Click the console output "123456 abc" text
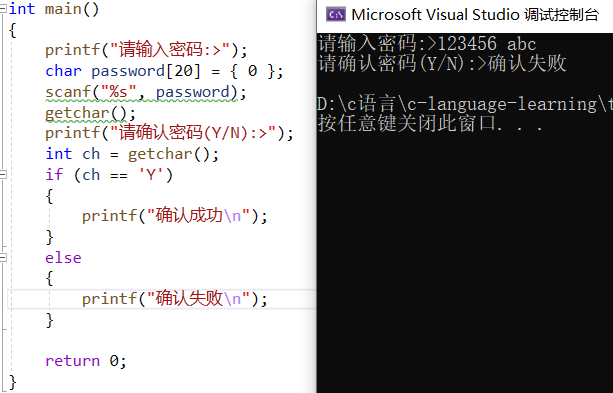 pyautogui.click(x=487, y=43)
